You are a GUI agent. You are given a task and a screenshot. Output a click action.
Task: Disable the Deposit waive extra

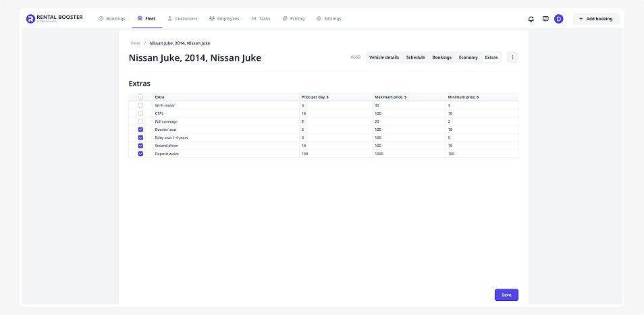[x=141, y=154]
